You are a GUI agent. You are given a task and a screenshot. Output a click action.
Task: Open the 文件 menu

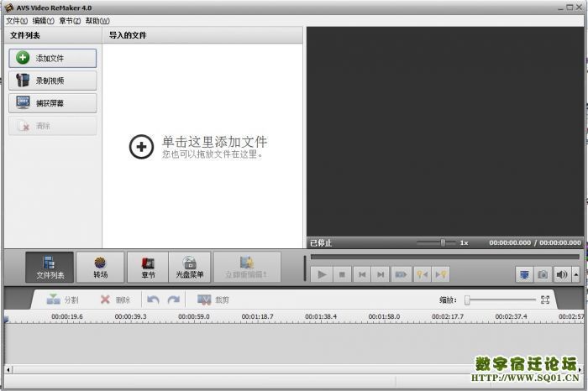point(17,21)
